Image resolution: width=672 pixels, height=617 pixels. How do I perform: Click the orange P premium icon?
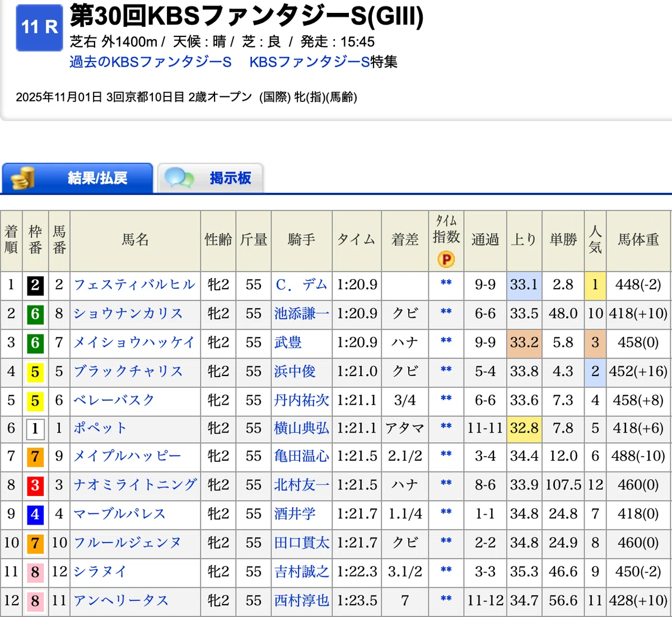[446, 259]
